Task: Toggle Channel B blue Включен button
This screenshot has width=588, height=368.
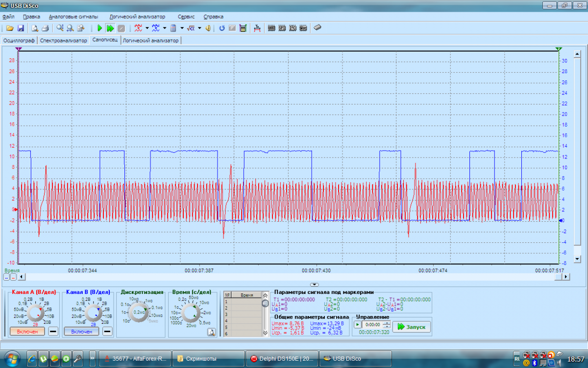Action: (81, 332)
